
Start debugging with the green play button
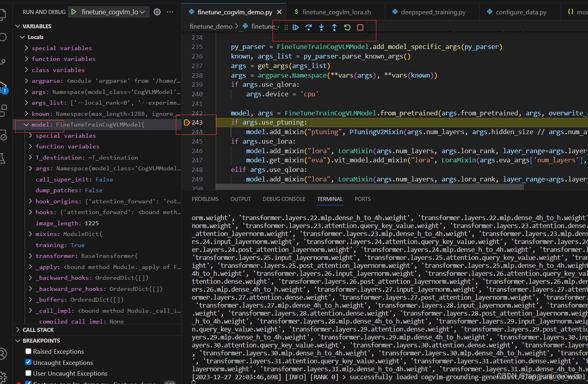click(74, 12)
